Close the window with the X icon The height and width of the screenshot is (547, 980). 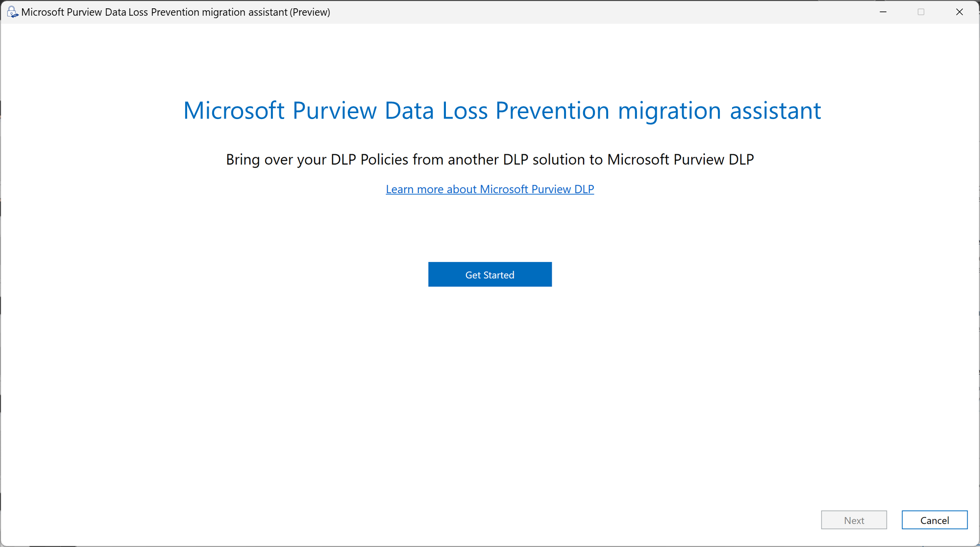[x=959, y=12]
